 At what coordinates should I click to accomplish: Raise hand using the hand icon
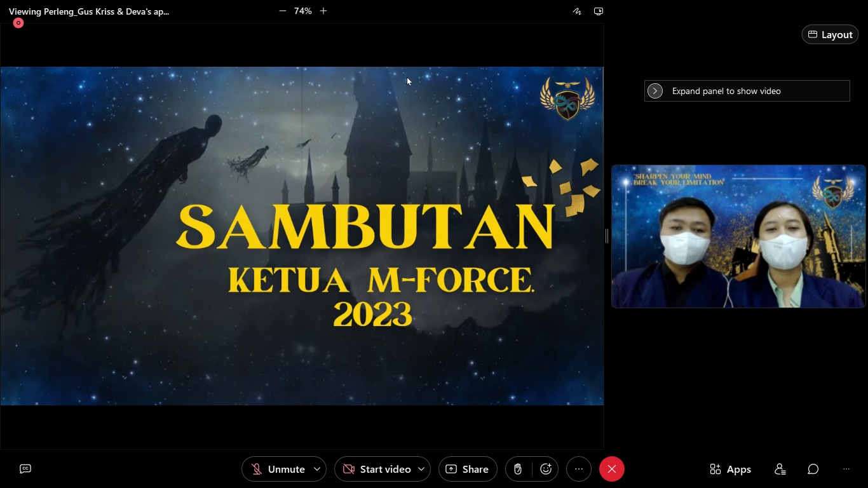coord(518,469)
